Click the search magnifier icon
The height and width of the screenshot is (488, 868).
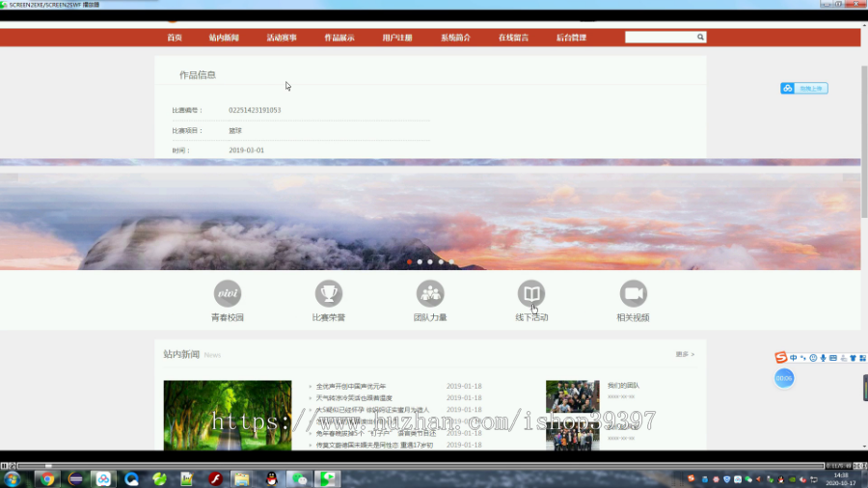tap(700, 37)
